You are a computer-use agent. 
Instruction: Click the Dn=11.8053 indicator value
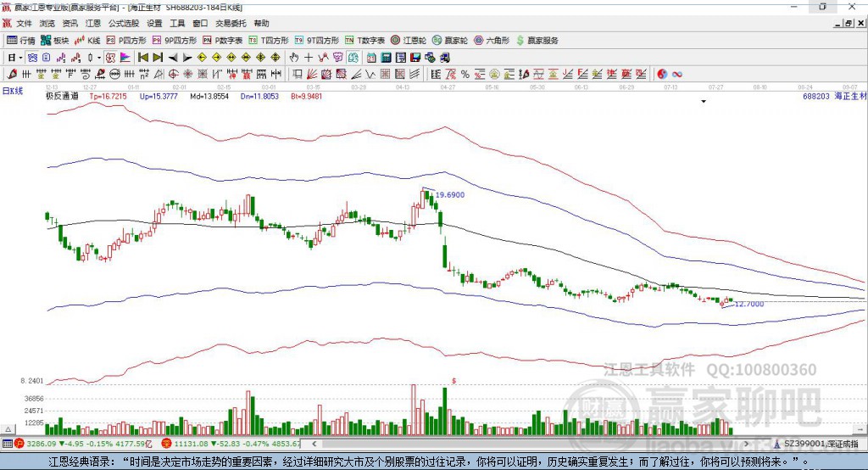coord(259,97)
